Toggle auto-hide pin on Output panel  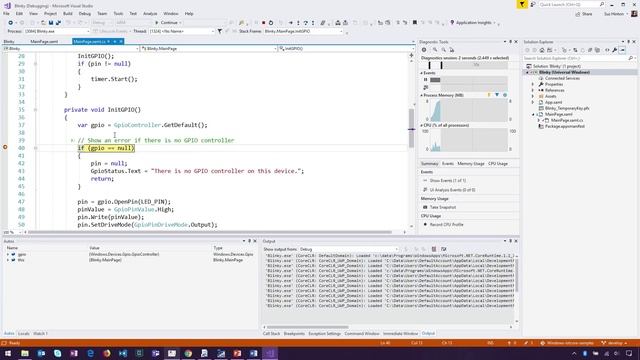[x=510, y=241]
